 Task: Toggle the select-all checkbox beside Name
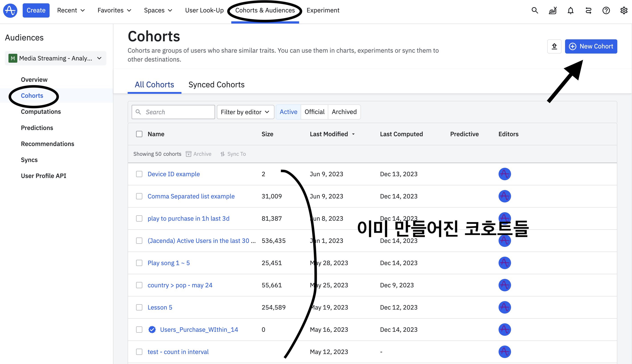pyautogui.click(x=139, y=134)
